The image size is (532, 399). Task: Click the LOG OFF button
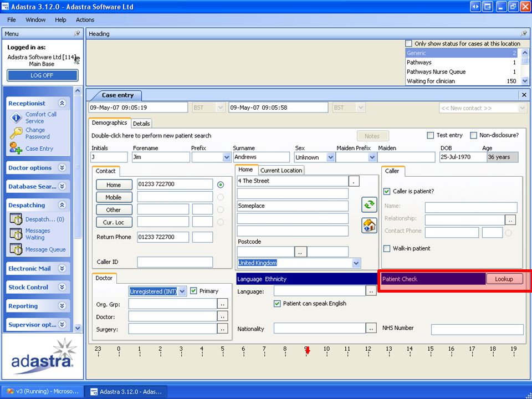click(42, 75)
